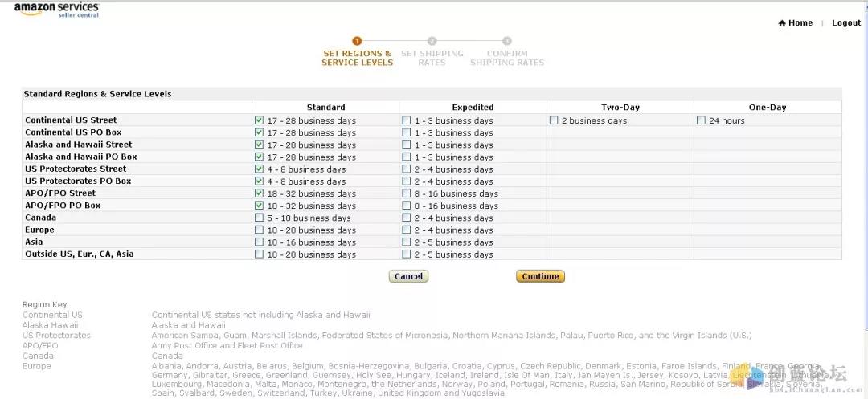Open the Home link

[800, 23]
